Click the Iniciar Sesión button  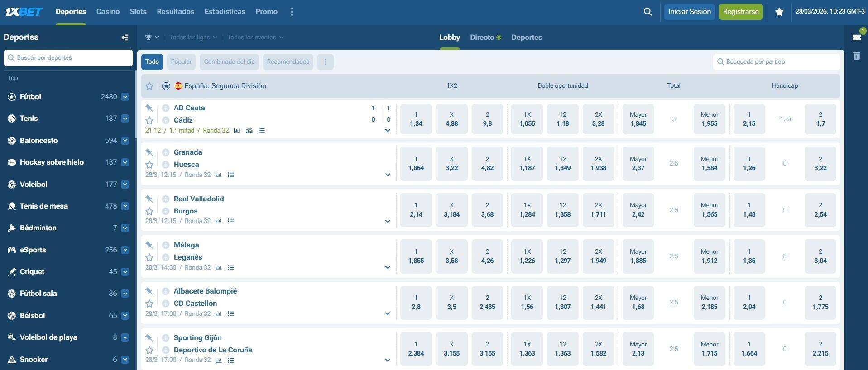pyautogui.click(x=690, y=12)
